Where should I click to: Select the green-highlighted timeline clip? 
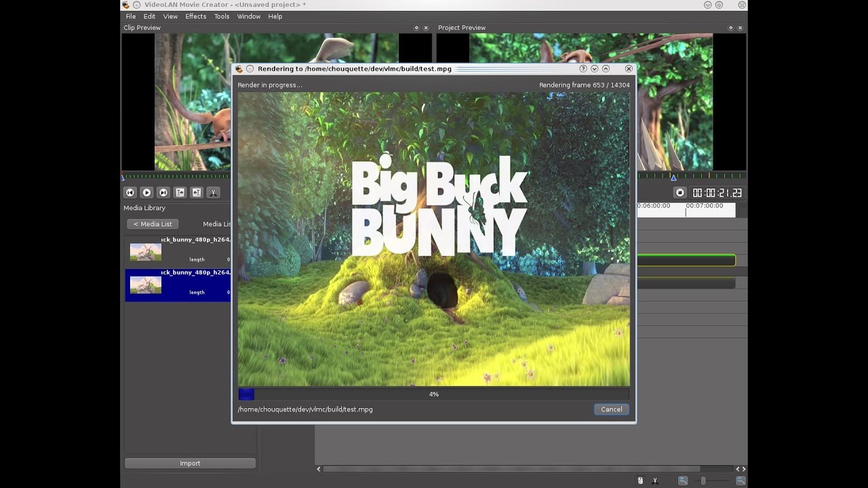tap(686, 260)
